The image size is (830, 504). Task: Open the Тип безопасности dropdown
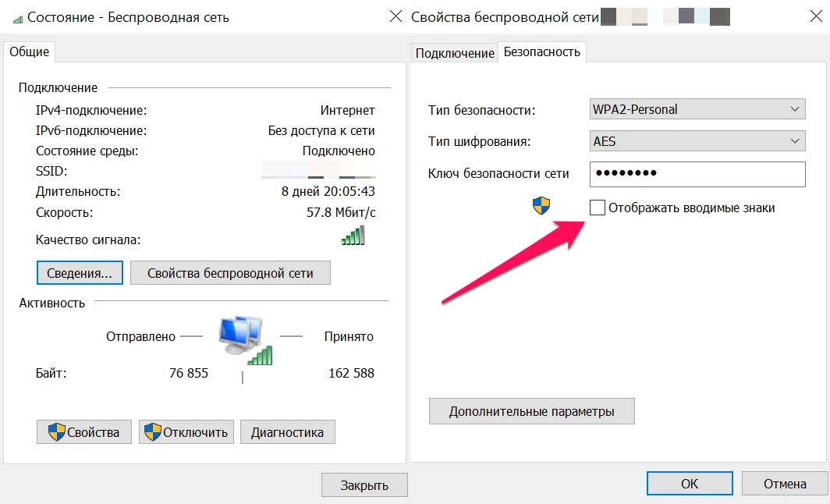(697, 109)
